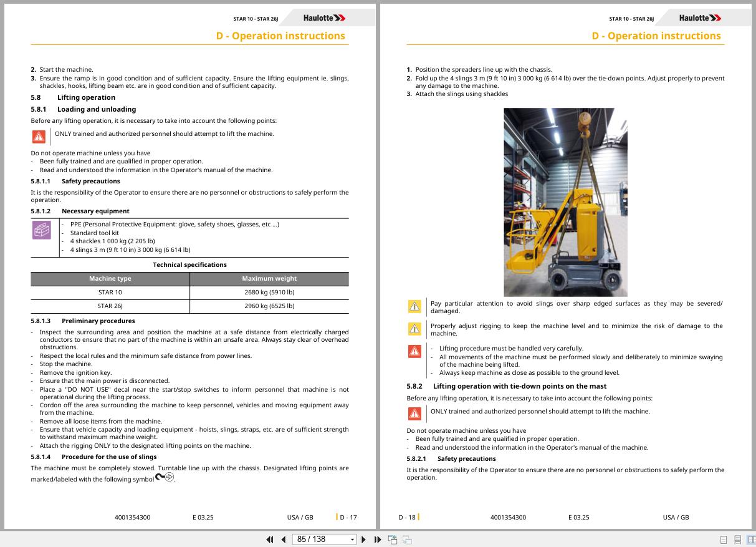Image resolution: width=756 pixels, height=547 pixels.
Task: Click the '2680 kg (5910 lb)' cell
Action: click(x=269, y=292)
